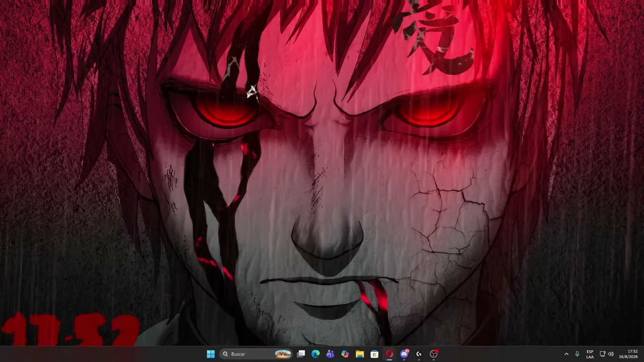Viewport: 644px width, 362px height.
Task: Open network settings from tray icon
Action: [x=603, y=354]
